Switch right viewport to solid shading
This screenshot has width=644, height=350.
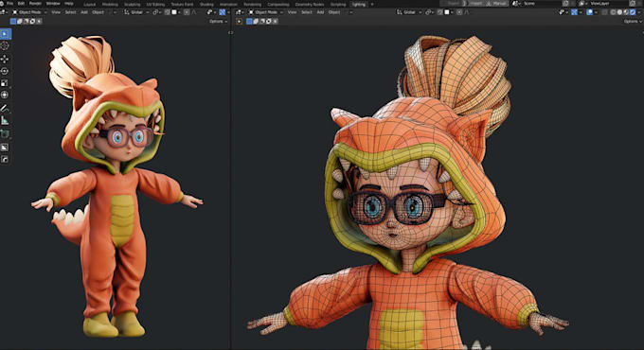click(x=619, y=12)
